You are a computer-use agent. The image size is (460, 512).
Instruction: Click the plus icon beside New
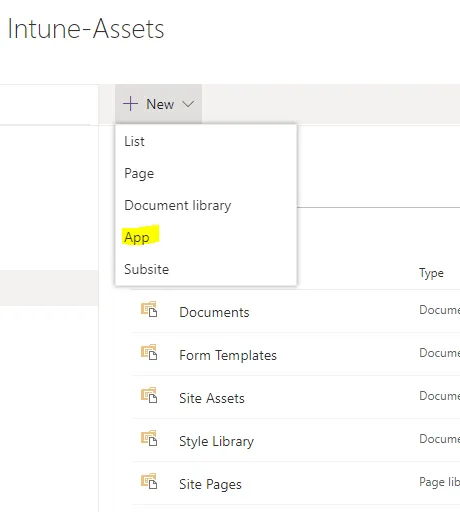[130, 104]
